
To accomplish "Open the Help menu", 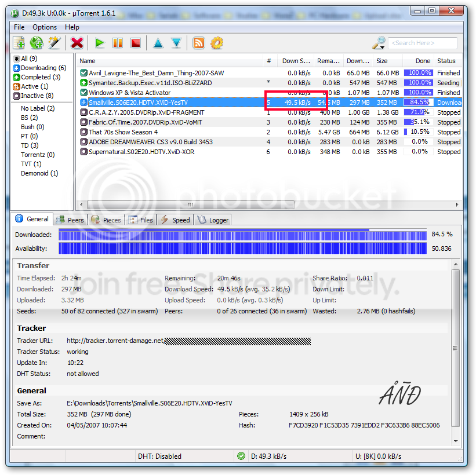I will pyautogui.click(x=72, y=27).
